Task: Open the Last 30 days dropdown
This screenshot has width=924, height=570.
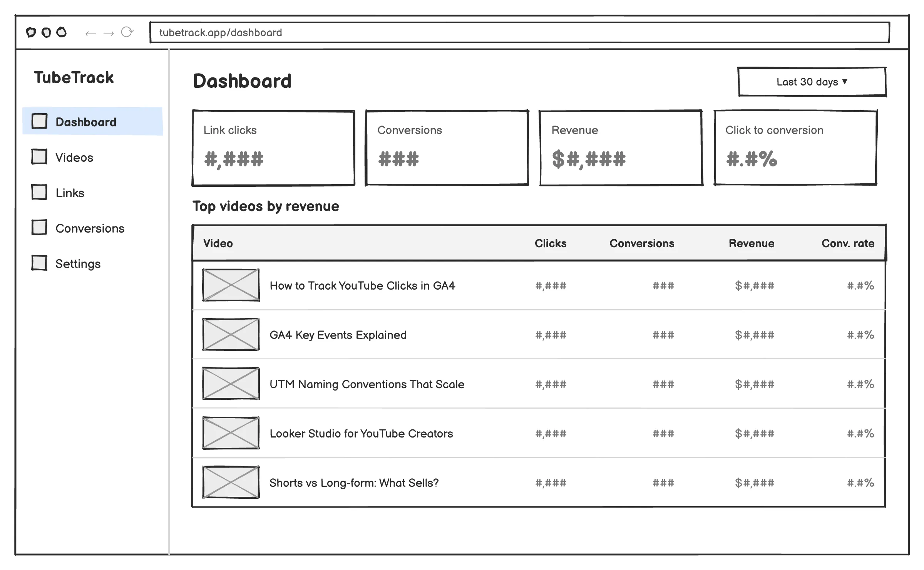Action: (x=812, y=82)
